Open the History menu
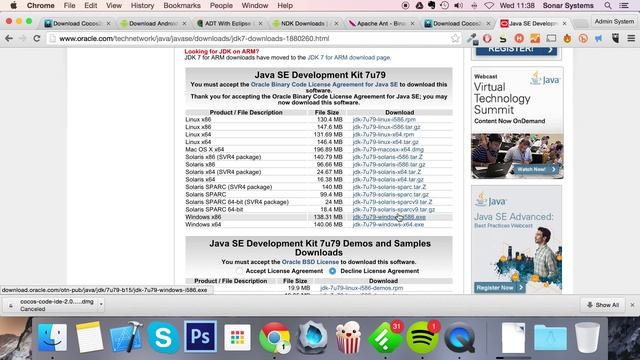Screen dimensions: 640x360 tap(142, 5)
